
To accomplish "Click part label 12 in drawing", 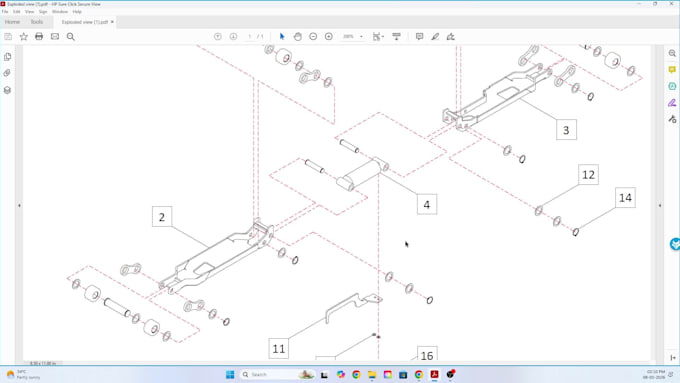I will coord(588,175).
